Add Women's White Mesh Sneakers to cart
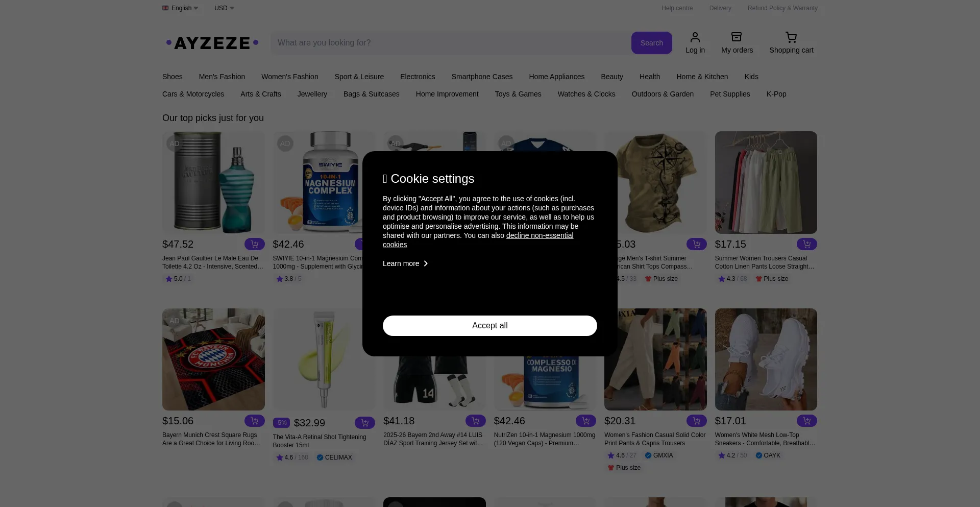This screenshot has height=507, width=980. [807, 421]
